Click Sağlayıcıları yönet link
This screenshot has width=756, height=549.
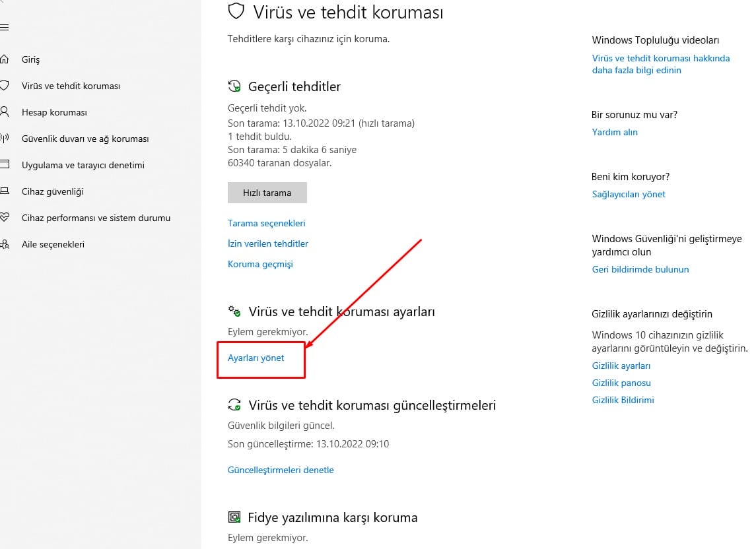click(x=629, y=194)
